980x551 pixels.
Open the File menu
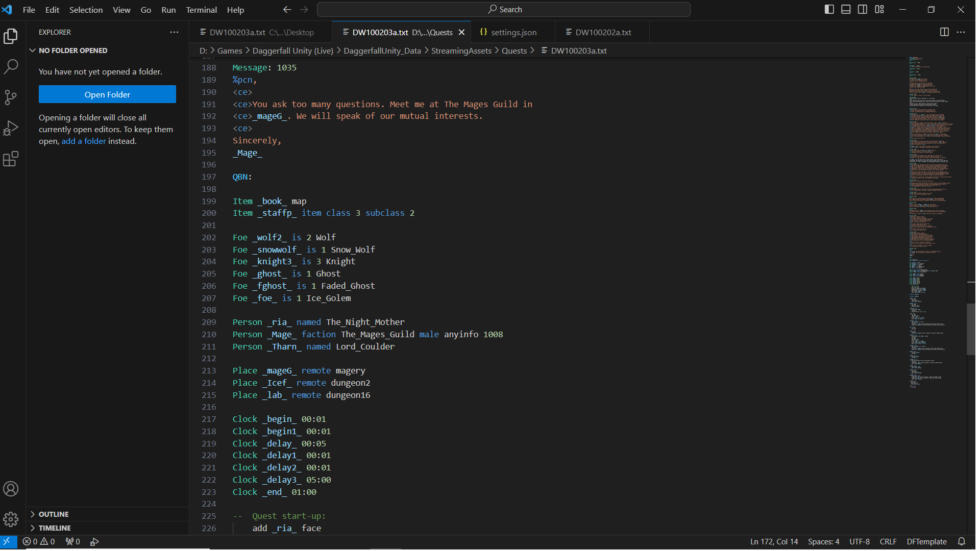click(29, 10)
